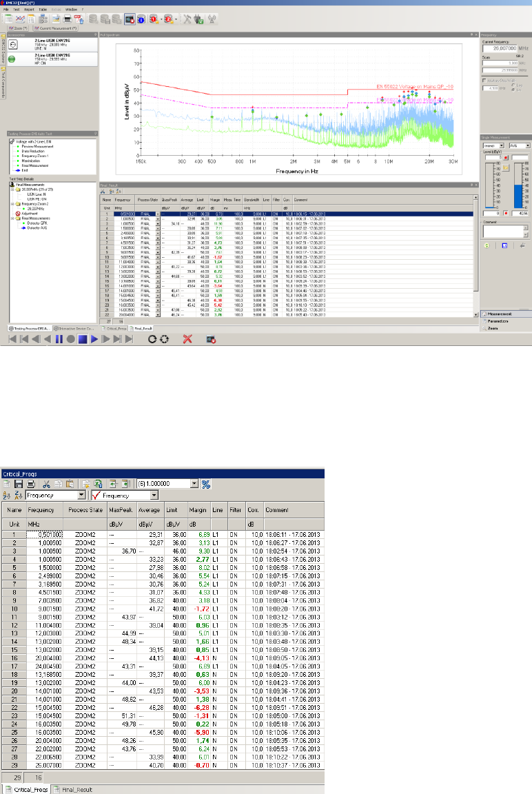This screenshot has height=794, width=532.
Task: Click the blue AVG level meter bar
Action: (x=518, y=196)
